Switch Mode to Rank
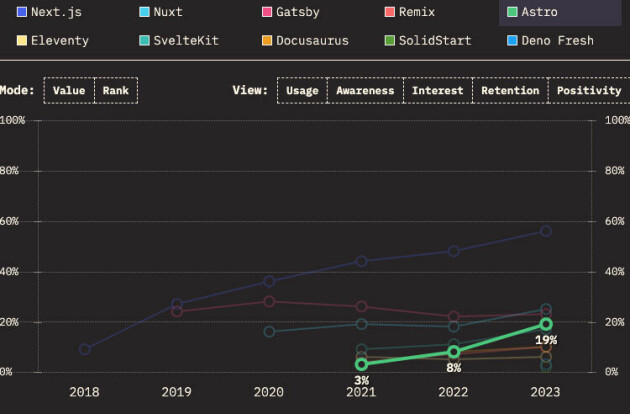The image size is (630, 414). tap(116, 90)
